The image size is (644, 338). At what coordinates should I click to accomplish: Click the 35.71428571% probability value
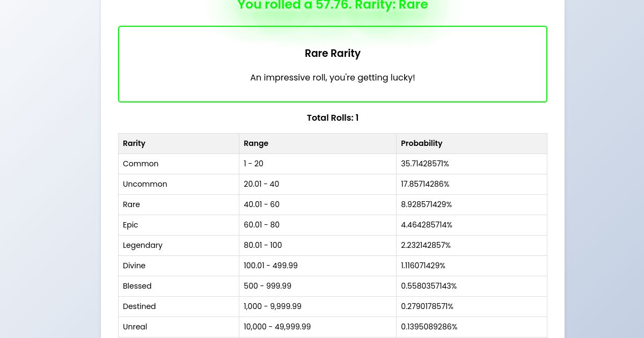point(425,164)
